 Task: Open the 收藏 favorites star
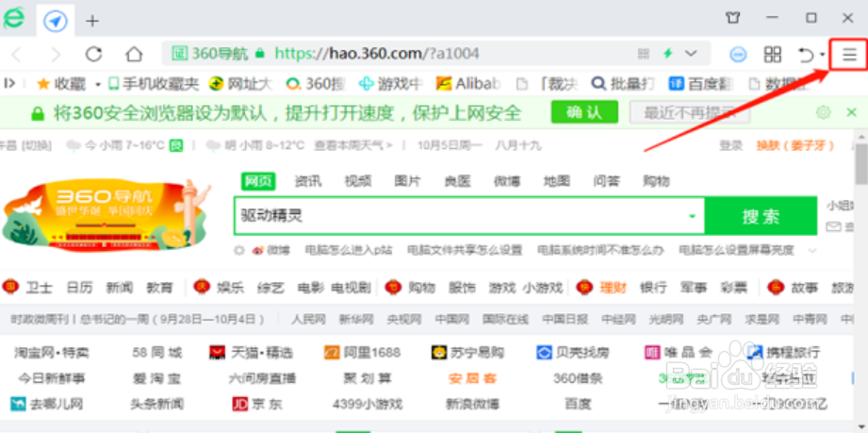point(61,84)
